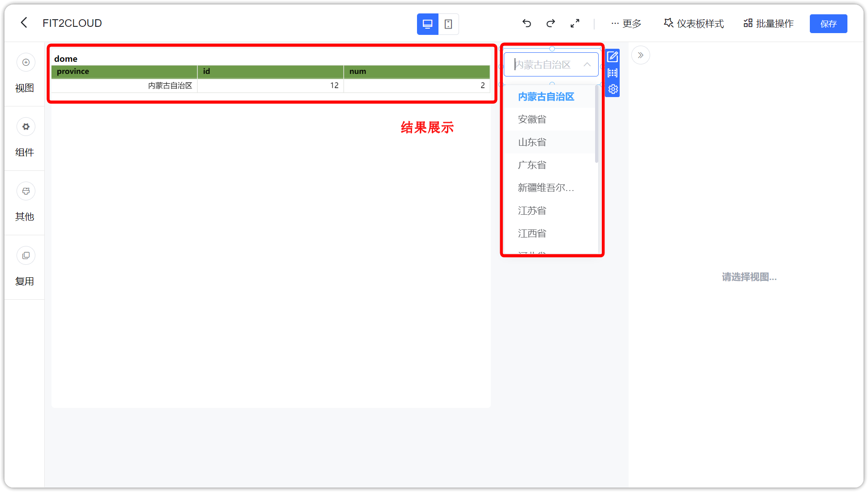Select 安徽省 from the province list
This screenshot has width=868, height=492.
point(532,119)
